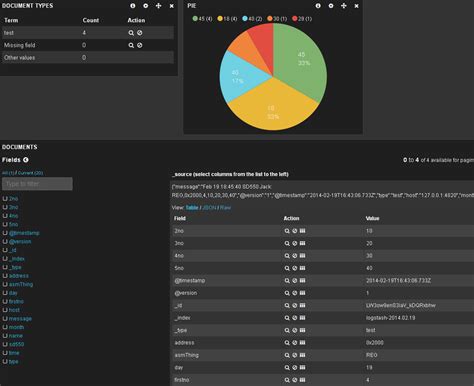Click magnifier icon in _type table row
This screenshot has width=474, height=386.
click(x=287, y=330)
